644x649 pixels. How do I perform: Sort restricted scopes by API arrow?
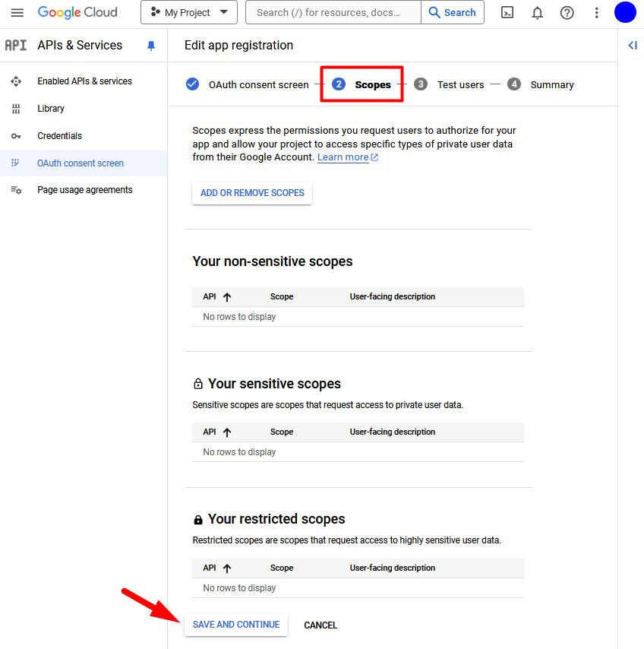click(226, 568)
